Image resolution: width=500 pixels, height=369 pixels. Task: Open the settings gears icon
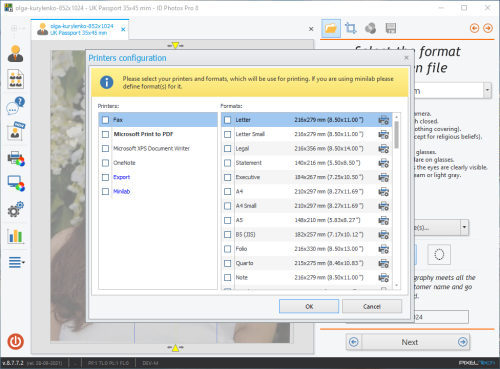pyautogui.click(x=15, y=209)
